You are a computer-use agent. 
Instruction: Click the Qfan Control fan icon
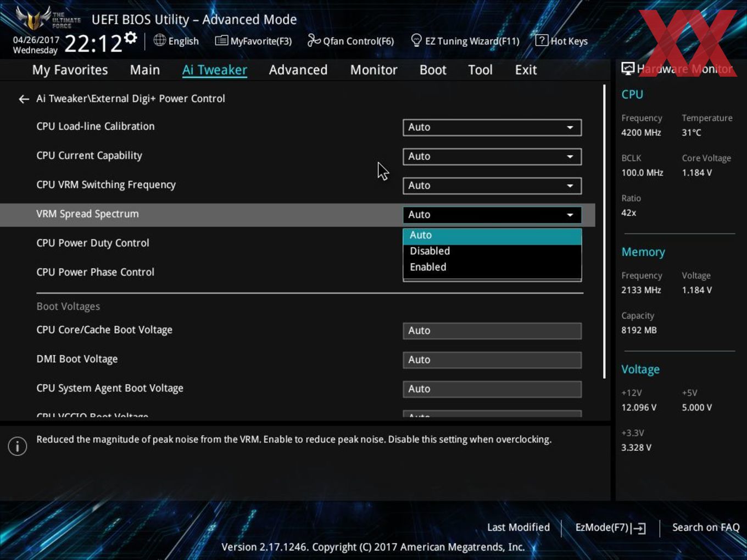click(x=314, y=40)
